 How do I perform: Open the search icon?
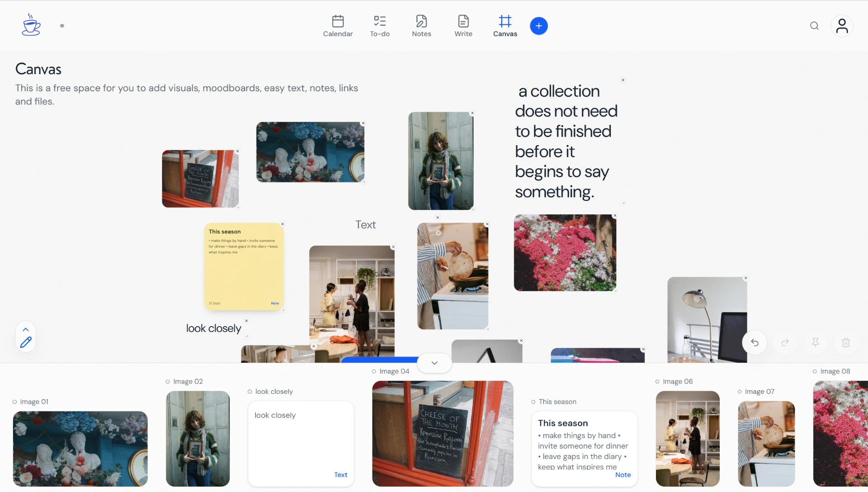[814, 26]
